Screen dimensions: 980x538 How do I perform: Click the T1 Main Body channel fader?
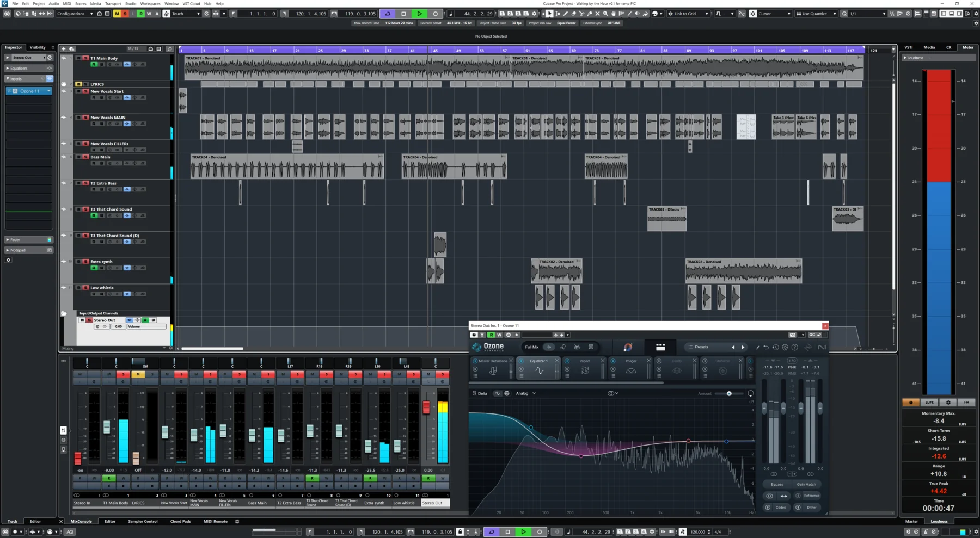(107, 427)
